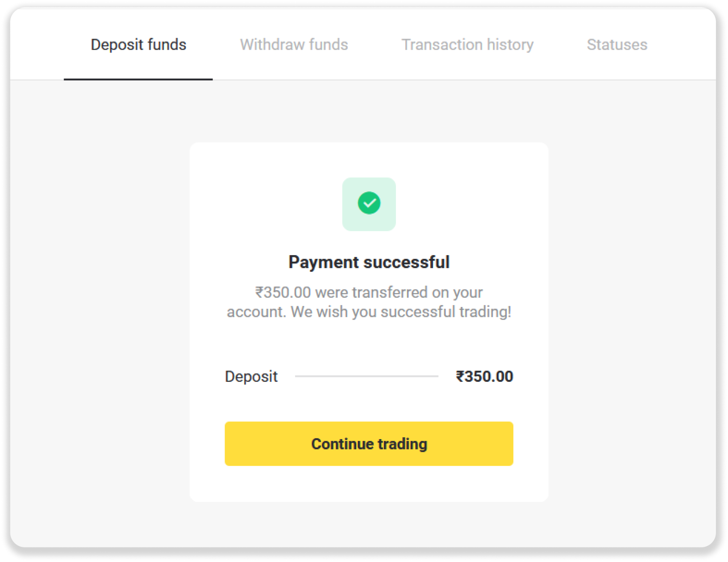Select the Deposit funds tab
The height and width of the screenshot is (562, 728).
[138, 45]
